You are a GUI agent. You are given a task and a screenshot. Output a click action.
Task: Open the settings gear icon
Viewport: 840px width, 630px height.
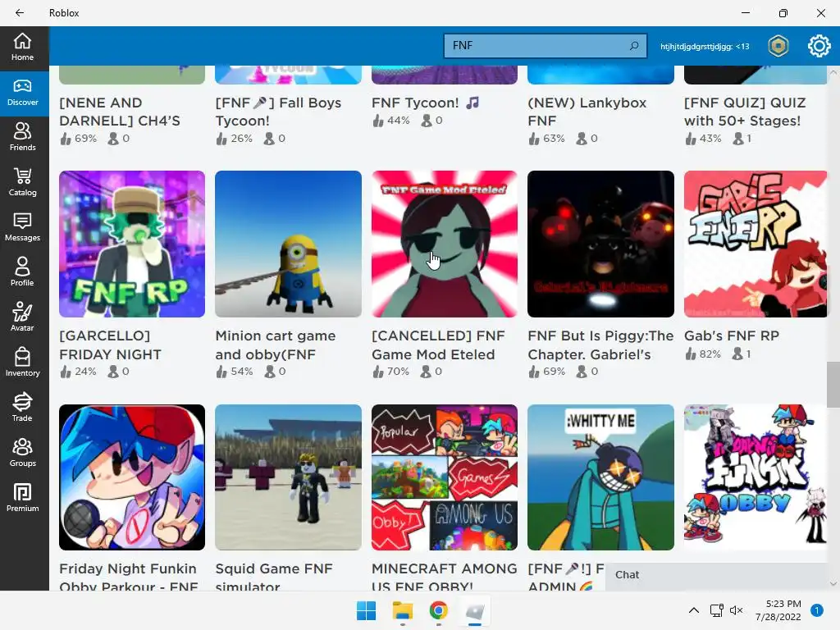point(819,46)
